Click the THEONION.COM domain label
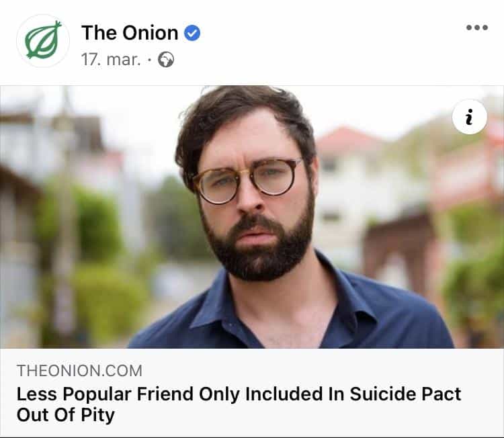This screenshot has width=504, height=438. coord(79,370)
